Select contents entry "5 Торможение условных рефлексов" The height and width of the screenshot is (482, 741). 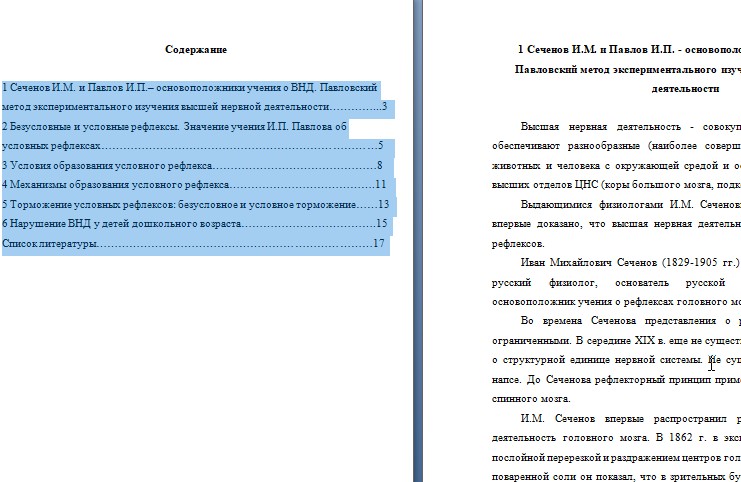150,204
